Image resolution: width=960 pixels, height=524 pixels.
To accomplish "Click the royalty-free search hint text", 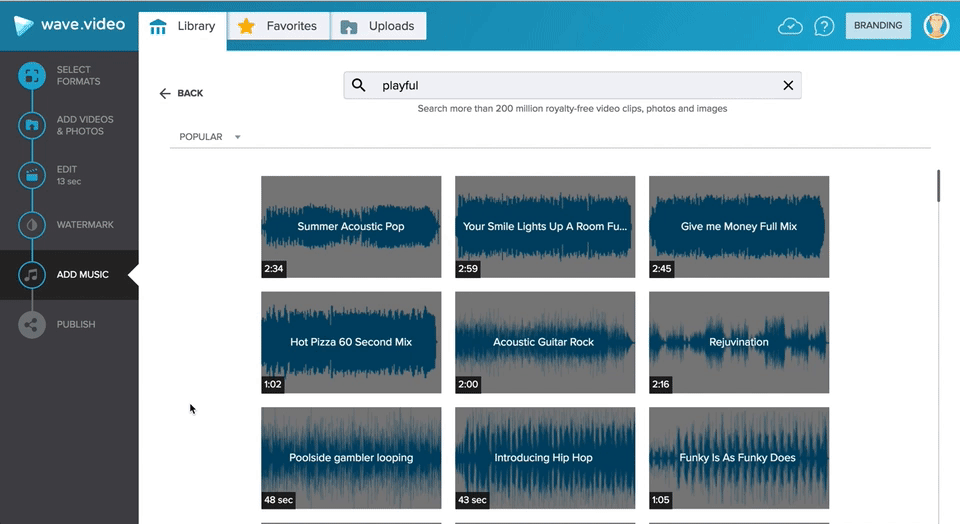I will 572,108.
